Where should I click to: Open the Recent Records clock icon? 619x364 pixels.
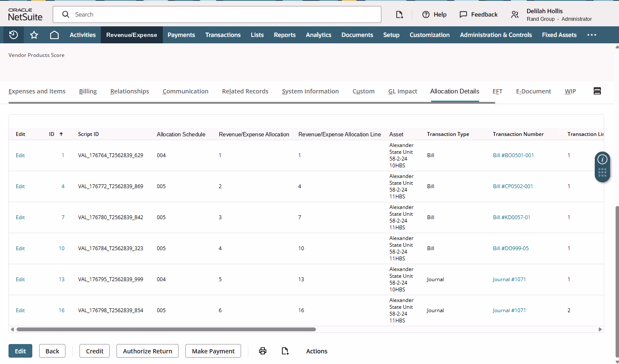pyautogui.click(x=14, y=35)
